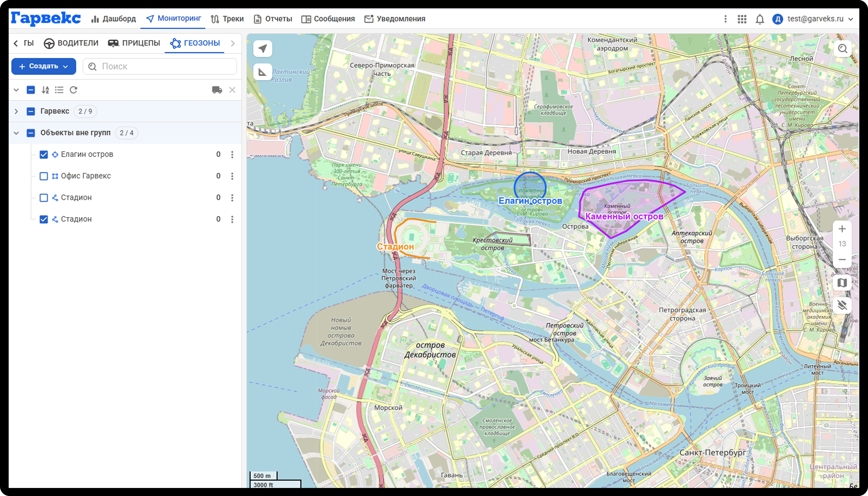Collapse the Объекты вне групп group
This screenshot has height=496, width=868.
pos(16,133)
